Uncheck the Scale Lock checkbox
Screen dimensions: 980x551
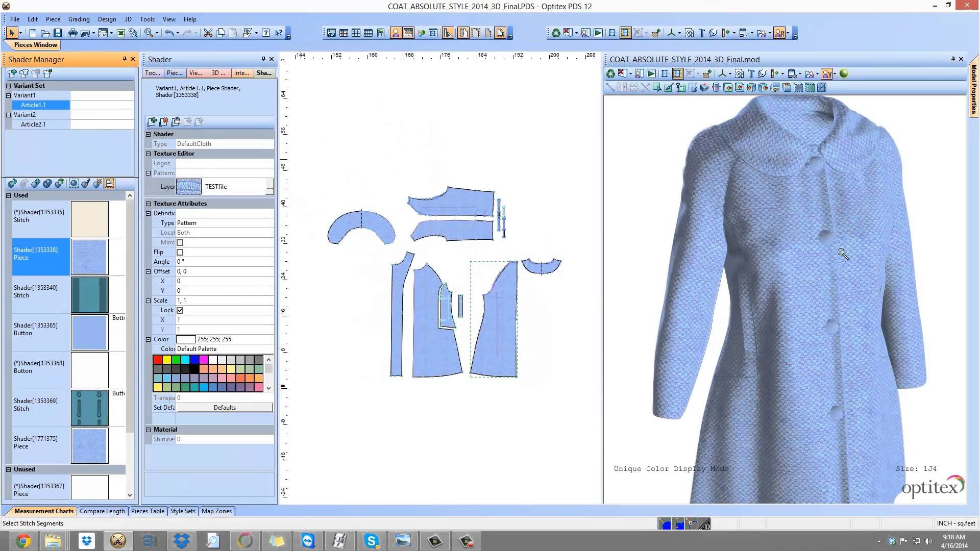click(180, 310)
